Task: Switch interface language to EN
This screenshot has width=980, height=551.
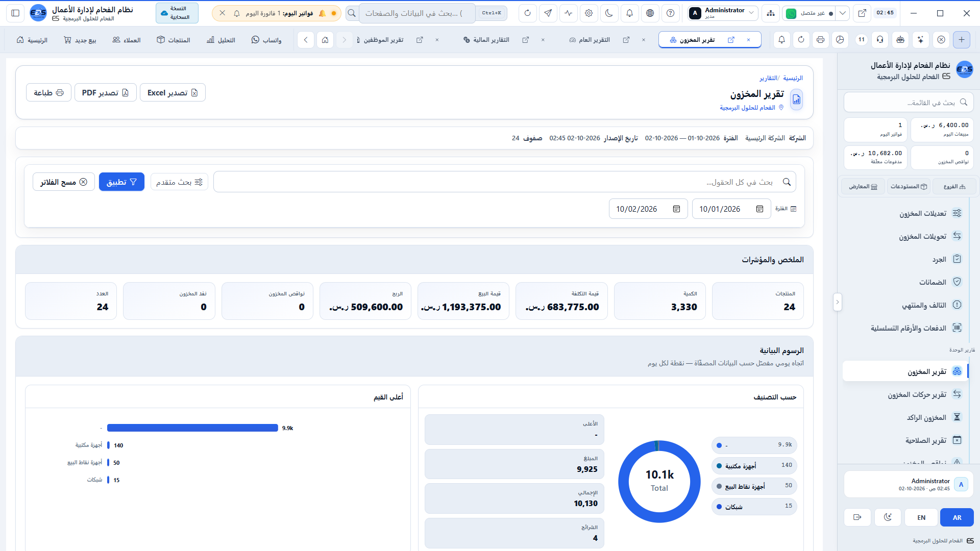Action: tap(921, 517)
